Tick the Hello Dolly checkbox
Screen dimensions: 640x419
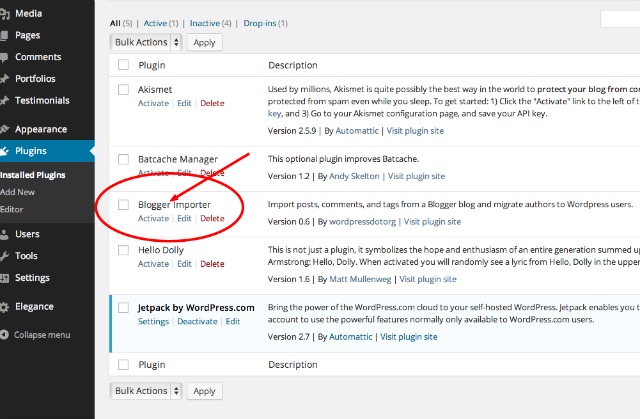[123, 250]
